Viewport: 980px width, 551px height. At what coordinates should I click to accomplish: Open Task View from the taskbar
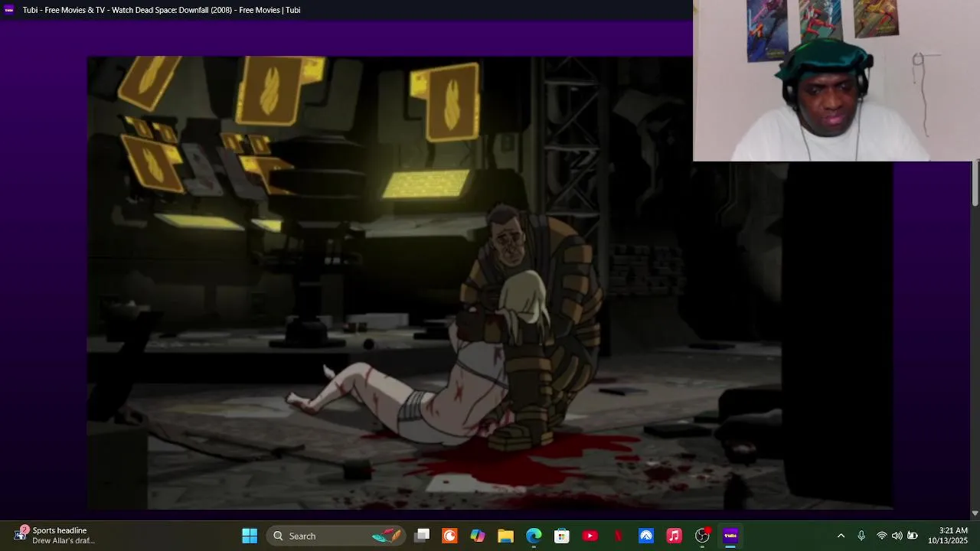point(422,536)
